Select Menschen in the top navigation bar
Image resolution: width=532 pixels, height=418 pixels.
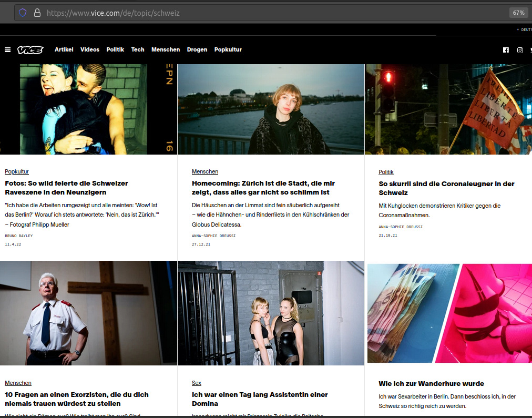coord(166,49)
